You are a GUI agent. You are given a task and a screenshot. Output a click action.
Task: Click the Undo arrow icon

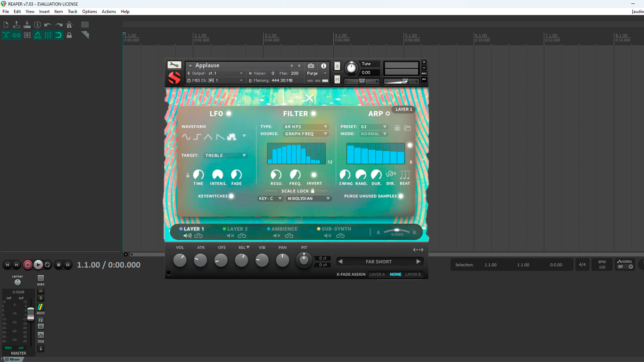[48, 25]
